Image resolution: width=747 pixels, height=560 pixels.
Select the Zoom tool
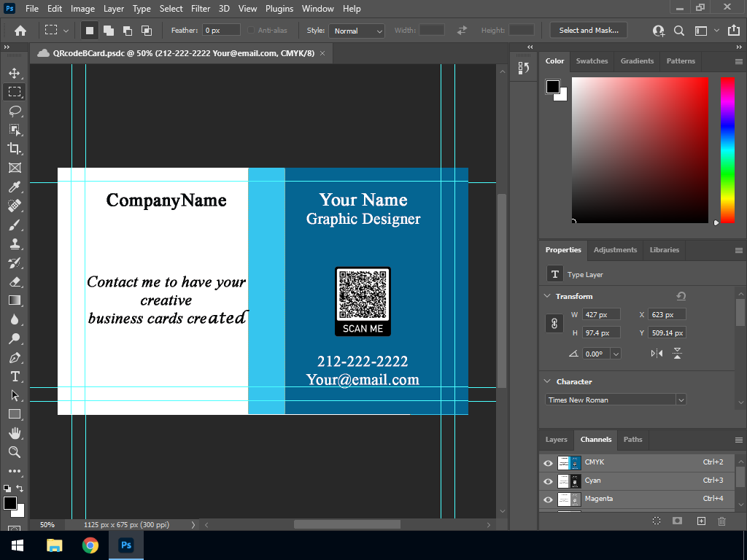(15, 452)
